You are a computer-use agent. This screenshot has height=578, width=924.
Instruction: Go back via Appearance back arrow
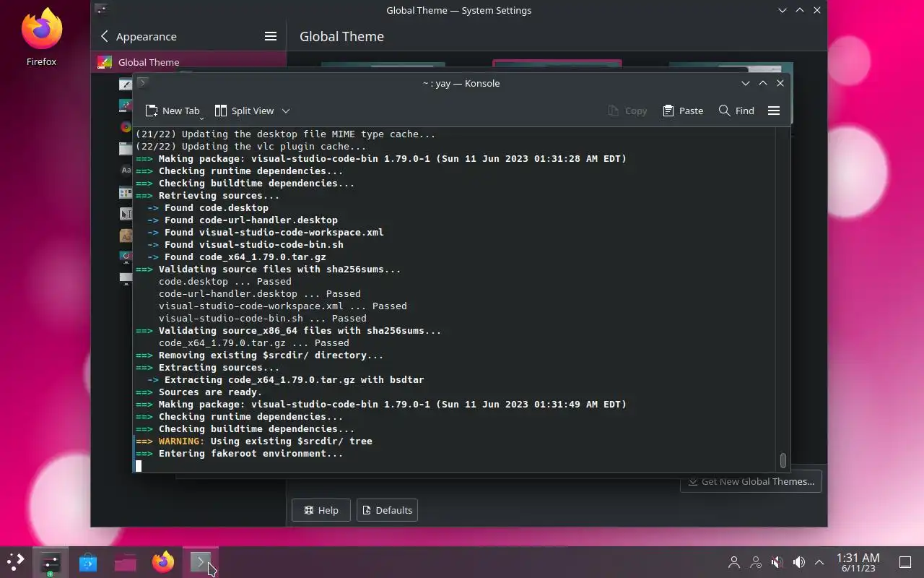(x=105, y=36)
